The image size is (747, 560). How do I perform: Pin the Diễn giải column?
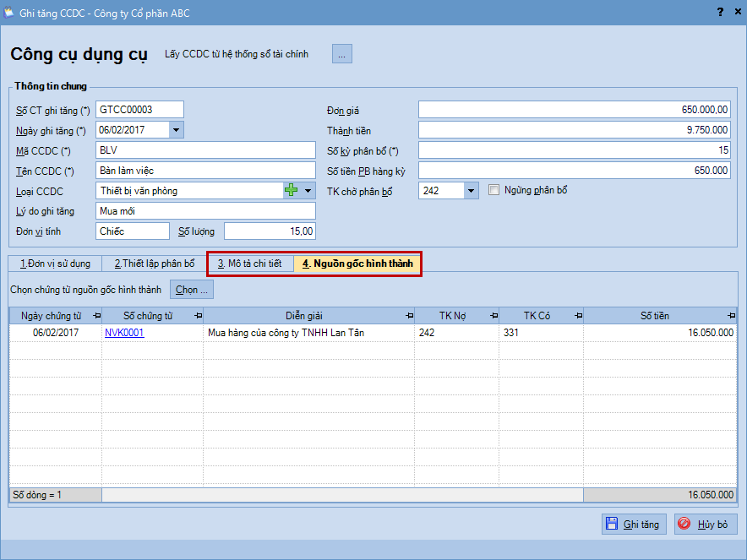tap(409, 316)
